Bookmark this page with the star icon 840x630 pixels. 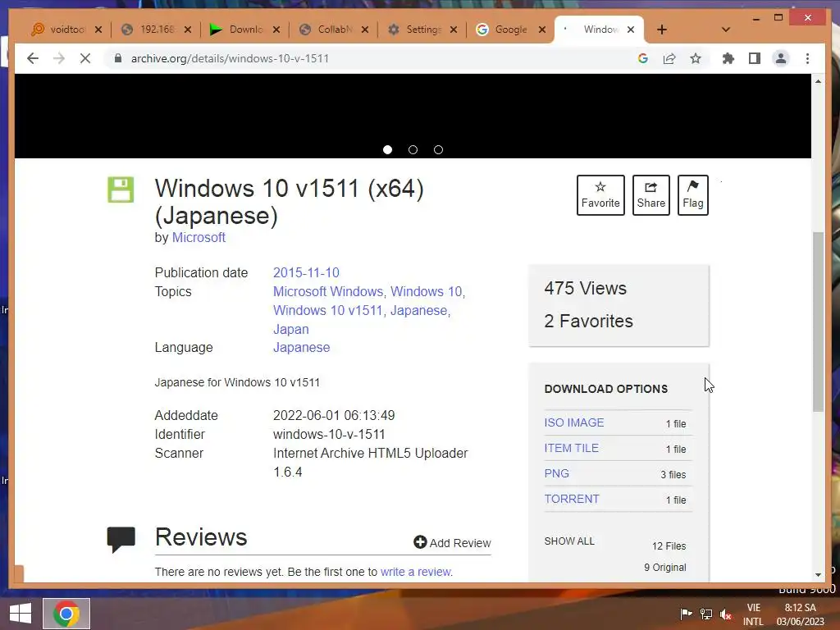pyautogui.click(x=696, y=58)
